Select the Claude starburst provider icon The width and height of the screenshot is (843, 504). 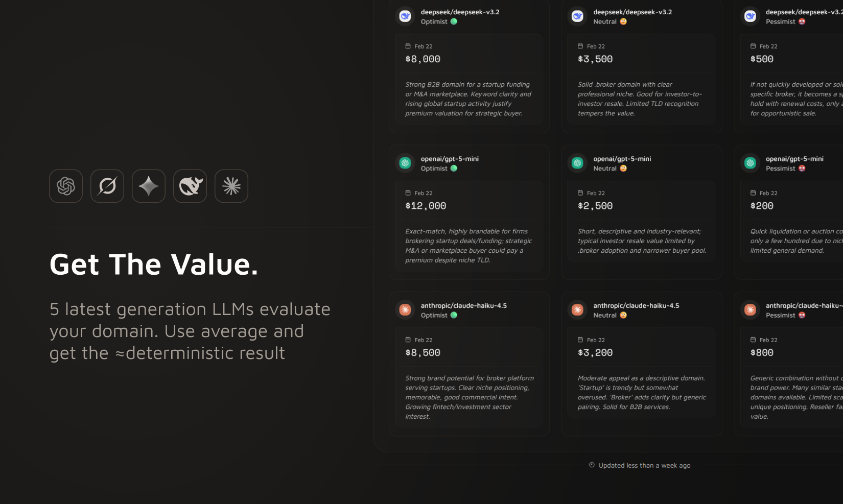[x=231, y=186]
